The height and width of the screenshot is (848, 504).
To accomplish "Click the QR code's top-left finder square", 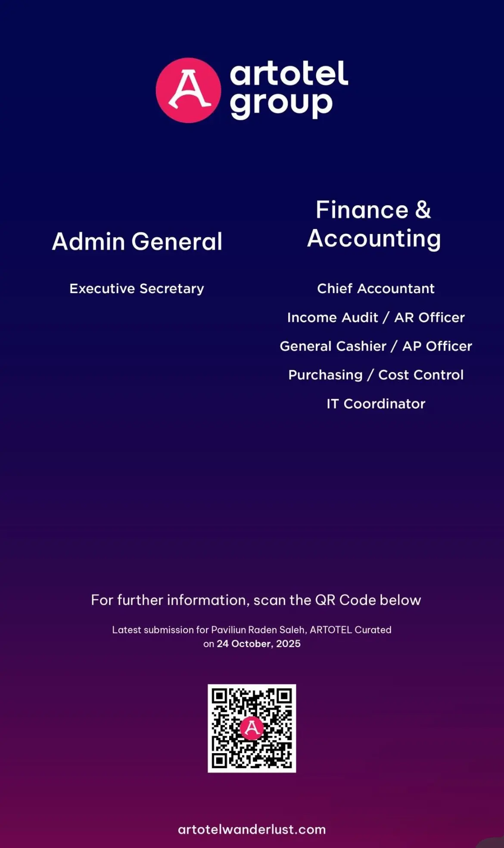I will [x=220, y=696].
